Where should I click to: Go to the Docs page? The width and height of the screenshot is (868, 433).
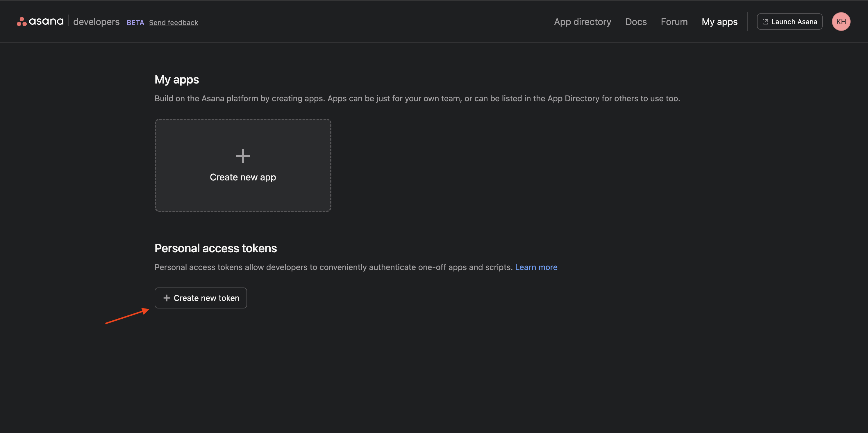[636, 22]
